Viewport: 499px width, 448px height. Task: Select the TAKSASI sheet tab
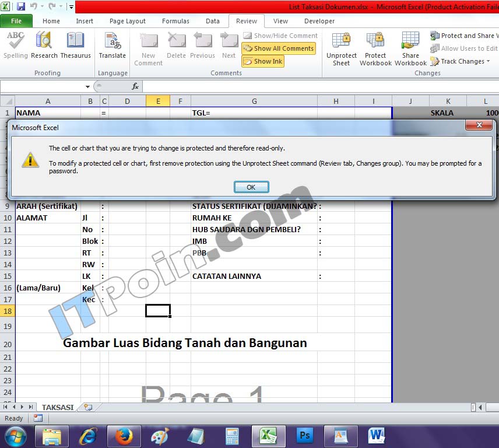[x=58, y=407]
